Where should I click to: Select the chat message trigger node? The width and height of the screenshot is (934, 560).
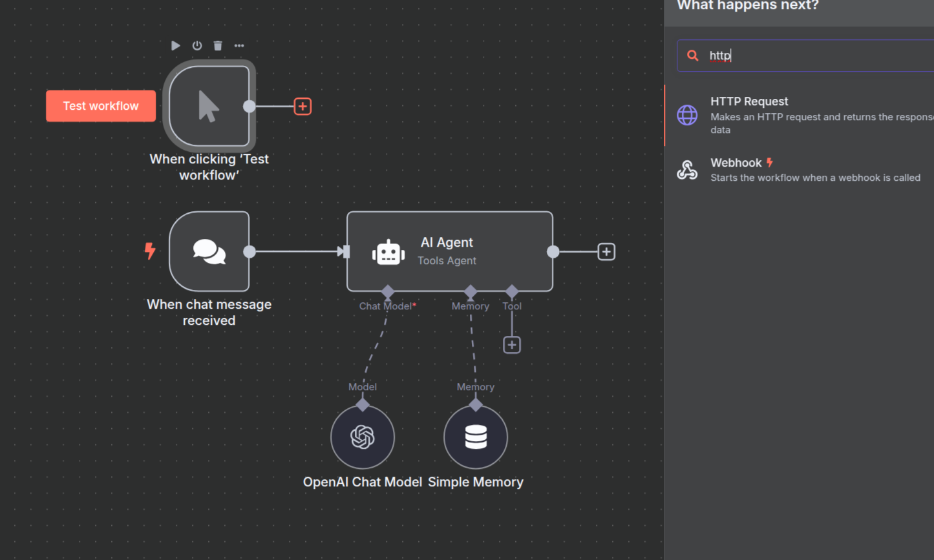(209, 251)
